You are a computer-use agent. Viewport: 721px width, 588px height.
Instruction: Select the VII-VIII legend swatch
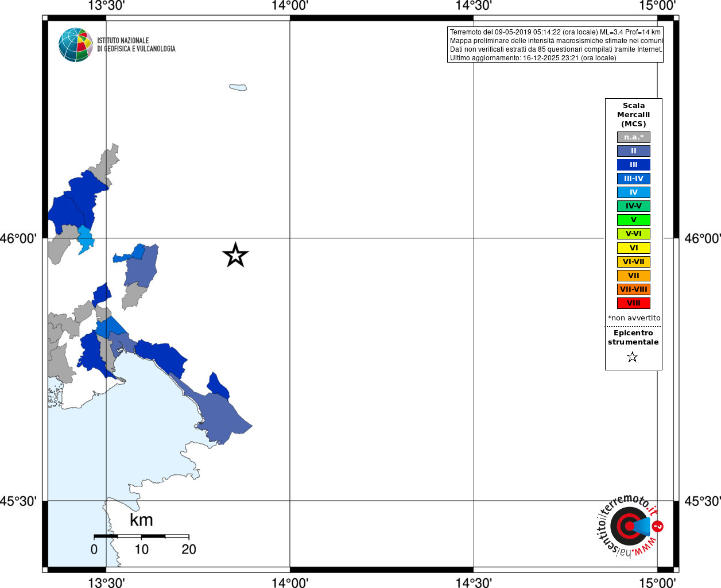coord(634,289)
